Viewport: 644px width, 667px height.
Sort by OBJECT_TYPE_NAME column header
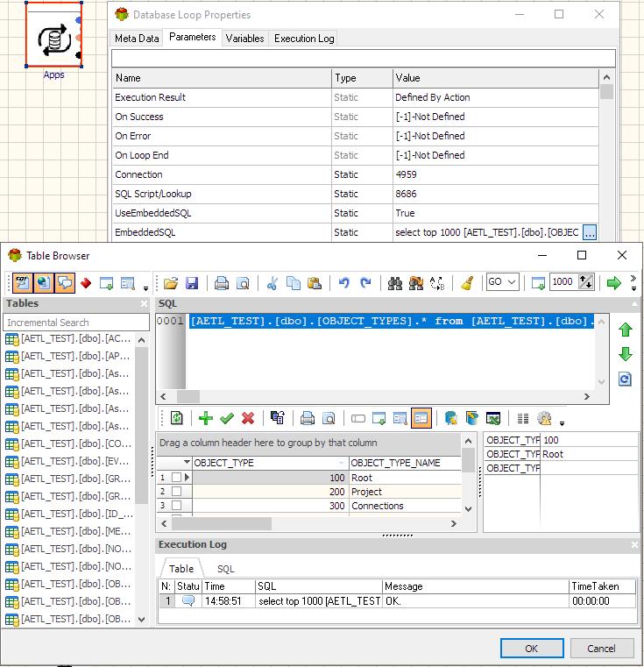[x=405, y=463]
